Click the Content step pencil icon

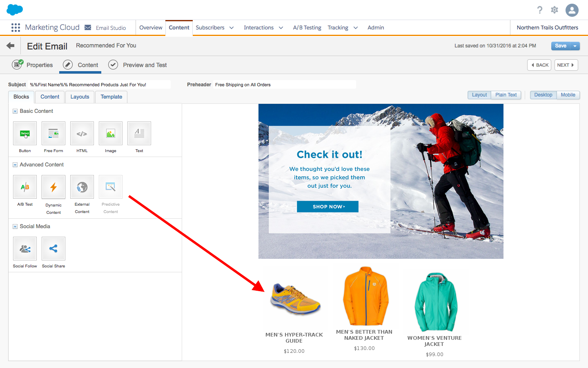point(68,65)
